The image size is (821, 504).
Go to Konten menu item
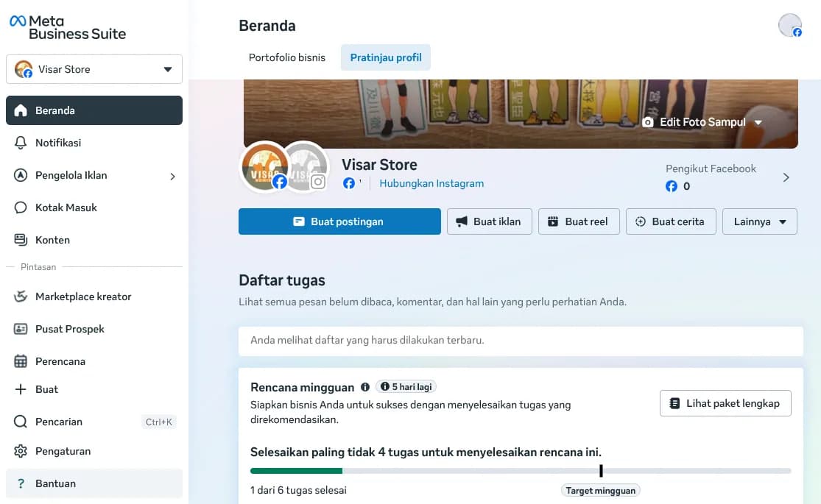[x=94, y=240]
